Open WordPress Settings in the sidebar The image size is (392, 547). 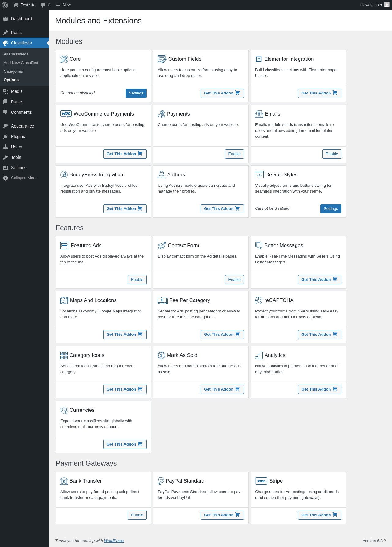pyautogui.click(x=24, y=168)
